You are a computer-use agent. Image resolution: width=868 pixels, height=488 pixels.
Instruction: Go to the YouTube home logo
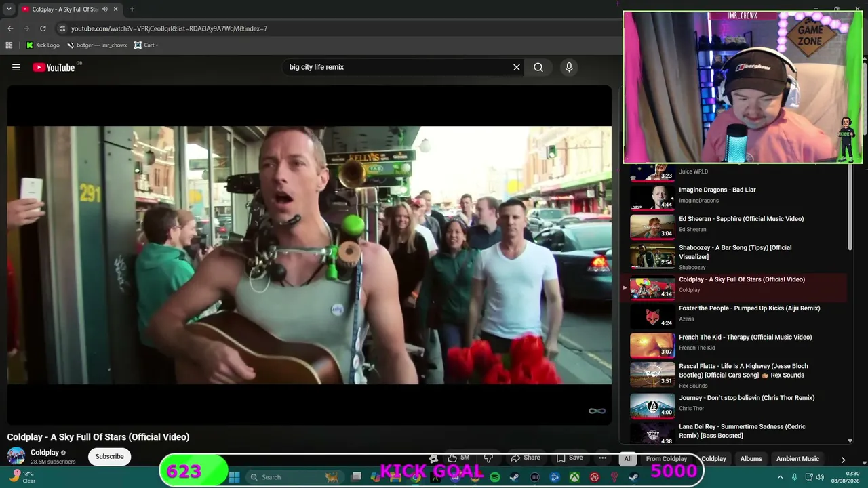54,67
